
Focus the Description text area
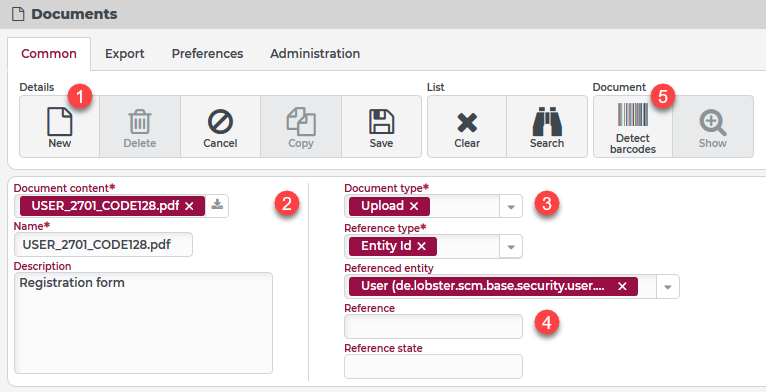click(143, 323)
